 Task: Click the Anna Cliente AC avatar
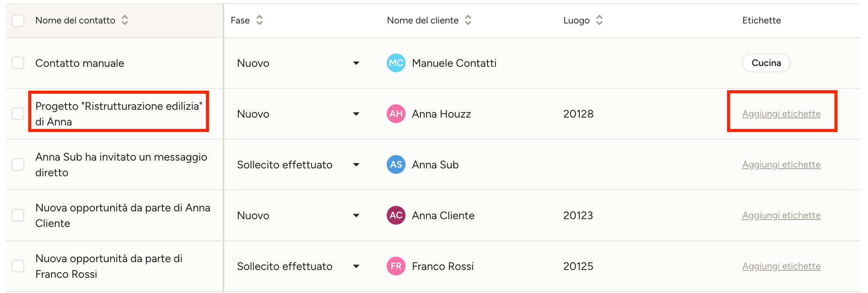tap(396, 215)
